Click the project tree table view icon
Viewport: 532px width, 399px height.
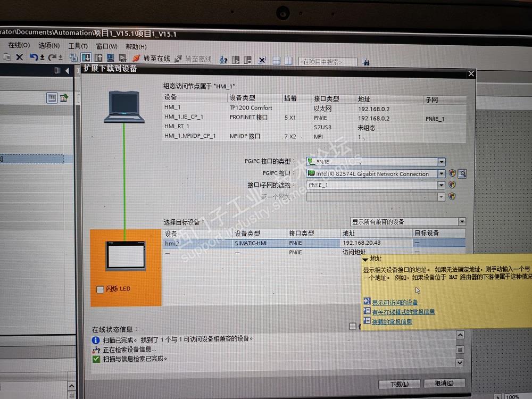click(52, 98)
